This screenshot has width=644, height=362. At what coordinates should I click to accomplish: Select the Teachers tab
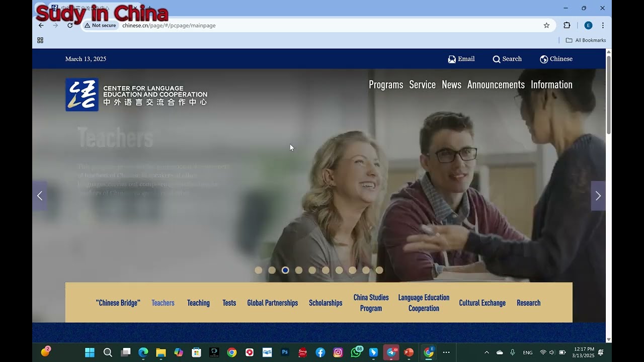[163, 303]
